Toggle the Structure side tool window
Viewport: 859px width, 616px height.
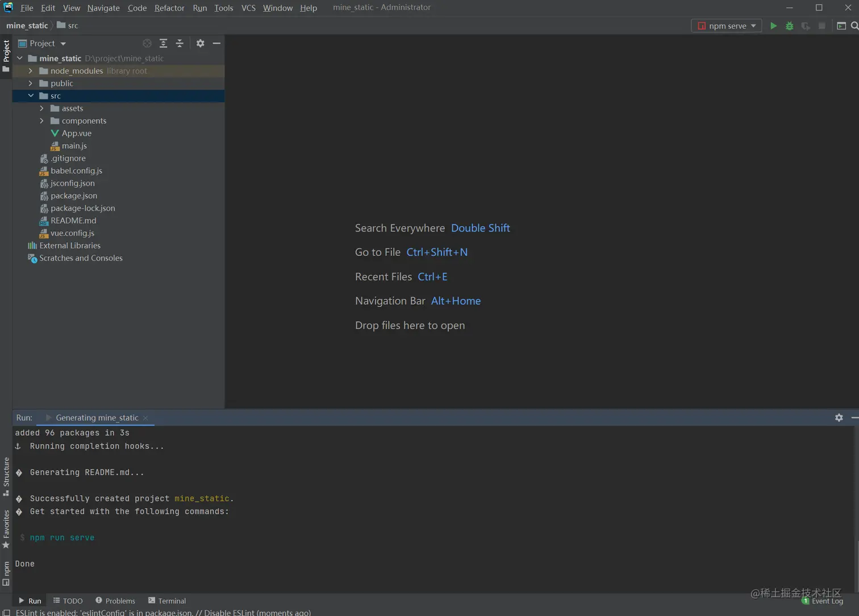coord(6,476)
